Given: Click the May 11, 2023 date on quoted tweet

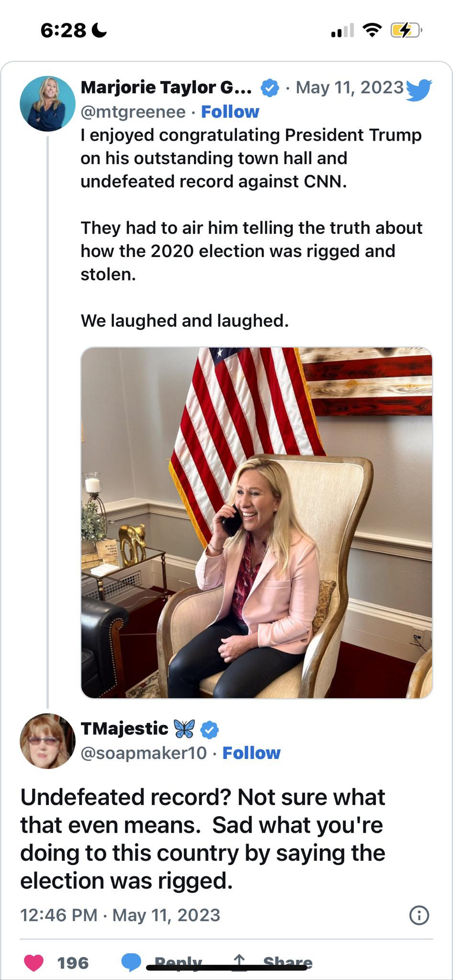Looking at the screenshot, I should point(350,88).
